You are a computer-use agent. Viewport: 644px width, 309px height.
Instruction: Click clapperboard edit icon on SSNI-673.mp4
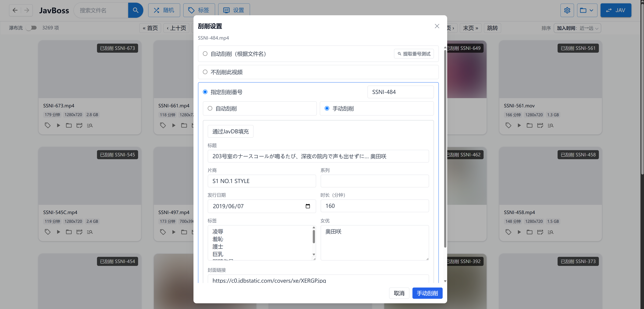79,125
